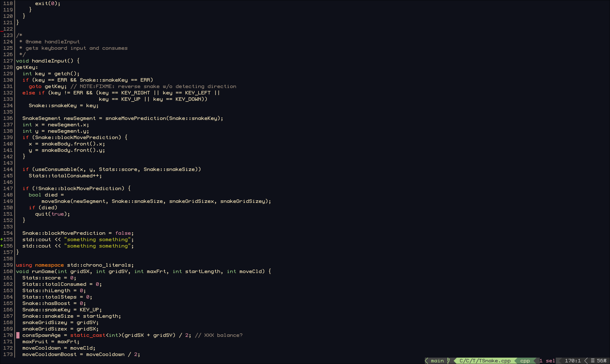Screen dimensions: 610x364
Task: Click line number 127 in the gutter
Action: pos(8,61)
